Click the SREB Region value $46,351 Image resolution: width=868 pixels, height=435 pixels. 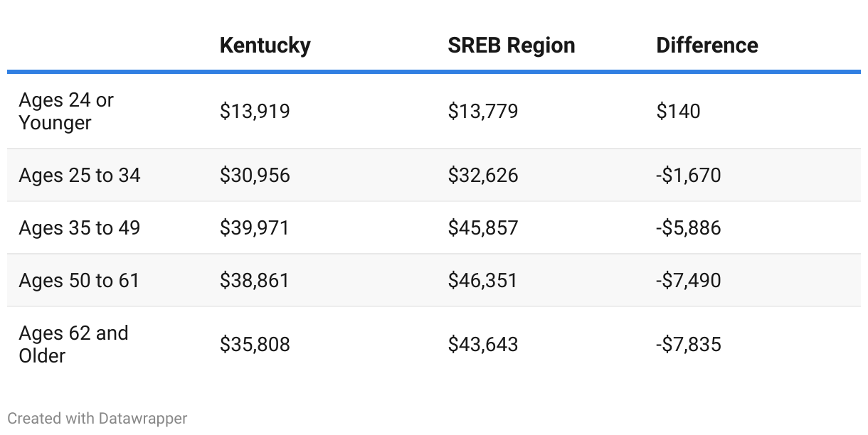coord(482,280)
